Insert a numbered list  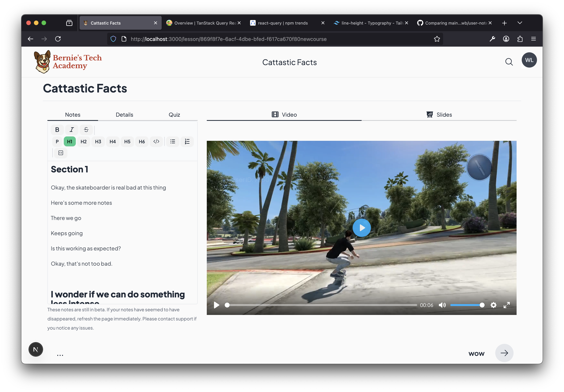tap(187, 141)
